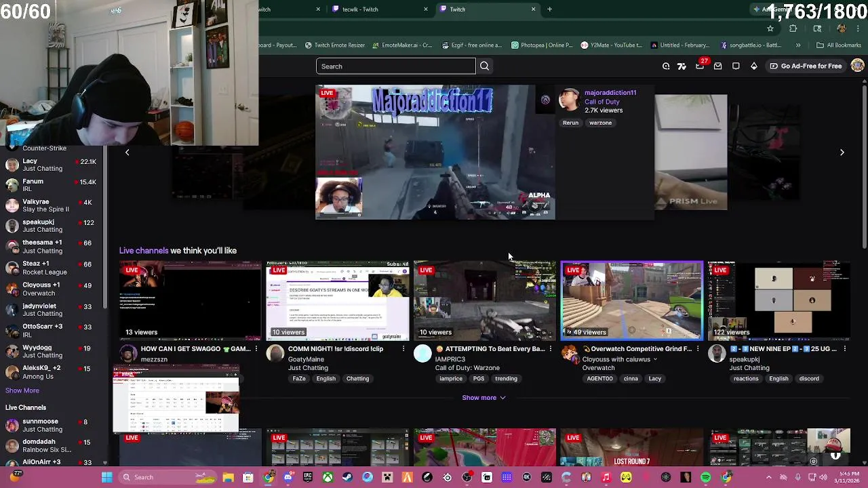Click the warzone tag on featured stream
Screen dimensions: 868x488
pos(600,123)
